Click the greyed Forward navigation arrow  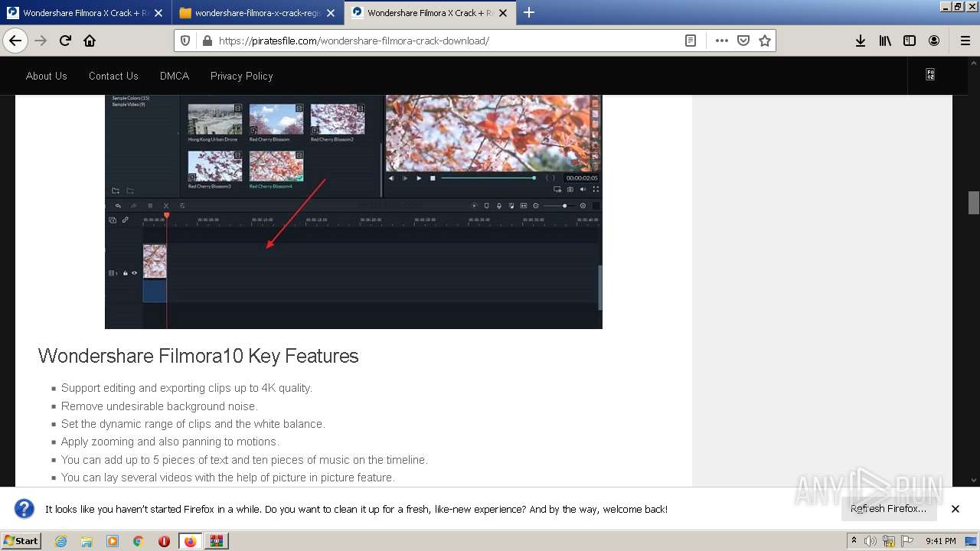[41, 41]
